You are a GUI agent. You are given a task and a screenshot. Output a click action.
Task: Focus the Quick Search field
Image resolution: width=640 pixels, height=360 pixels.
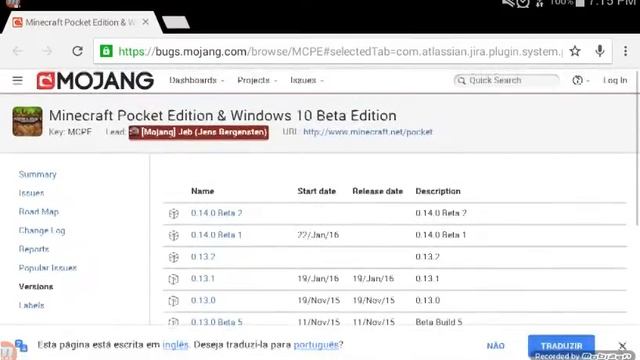point(506,80)
